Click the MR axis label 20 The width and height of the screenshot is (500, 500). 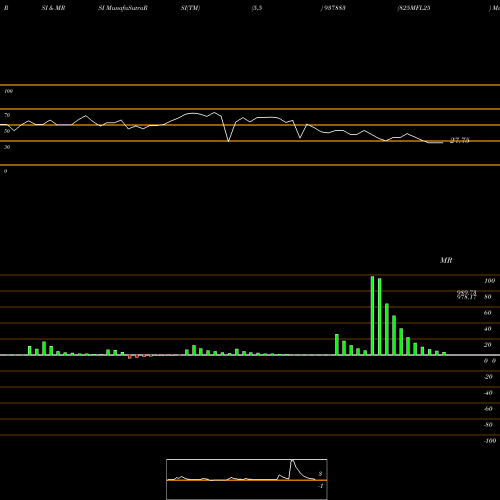click(x=488, y=345)
